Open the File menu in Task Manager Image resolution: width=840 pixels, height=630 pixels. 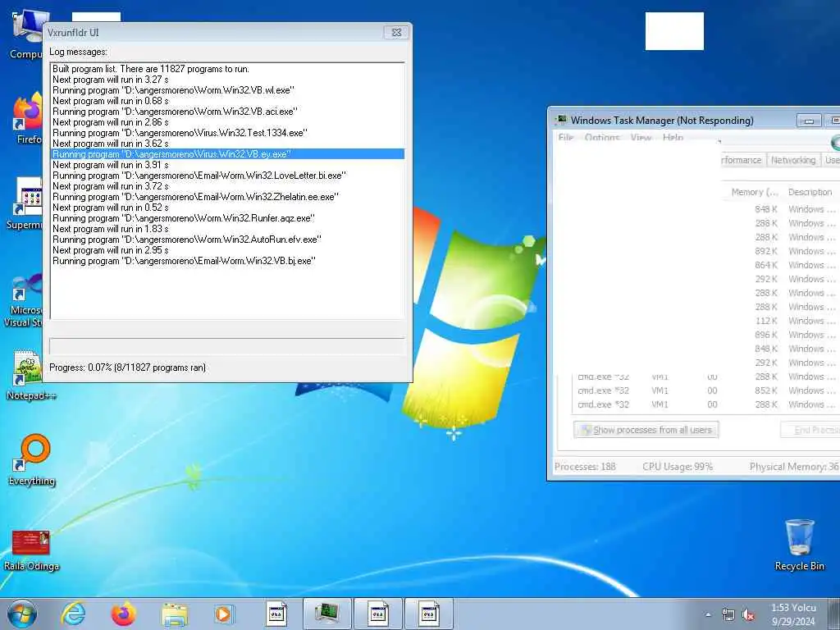pyautogui.click(x=566, y=138)
